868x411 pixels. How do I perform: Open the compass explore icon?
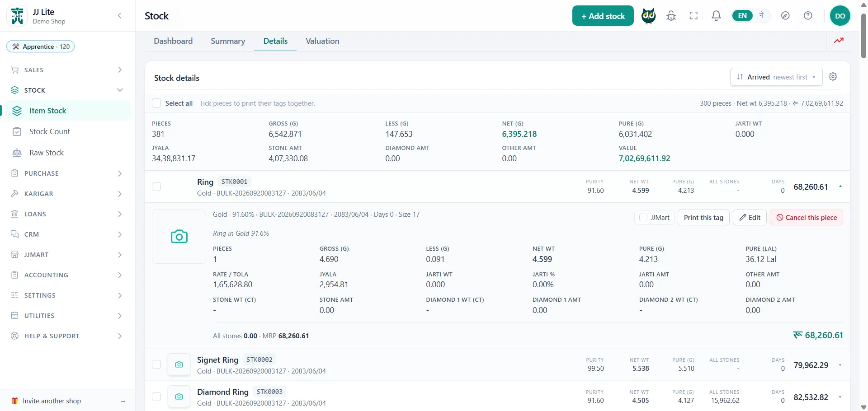tap(785, 16)
